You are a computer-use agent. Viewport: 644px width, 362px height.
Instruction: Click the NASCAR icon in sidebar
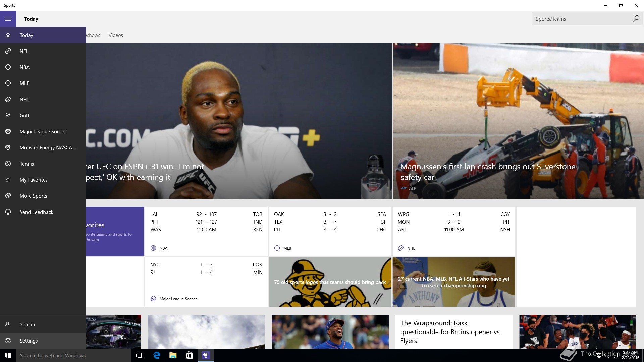pyautogui.click(x=8, y=148)
